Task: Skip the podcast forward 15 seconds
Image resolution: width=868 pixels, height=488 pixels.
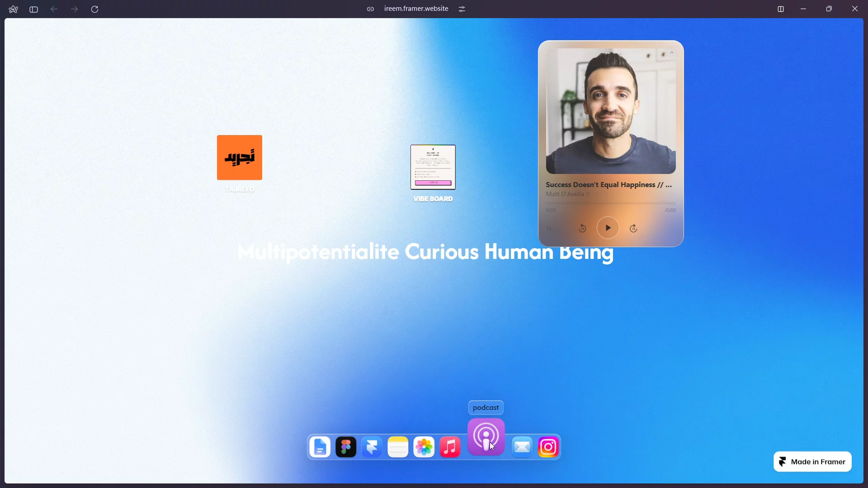Action: click(x=633, y=229)
